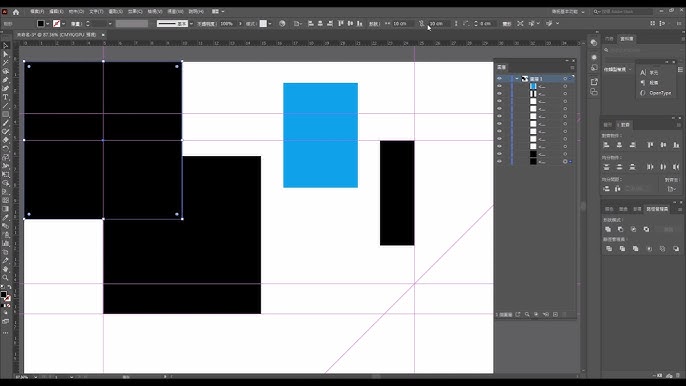The height and width of the screenshot is (386, 686).
Task: Select the Zoom tool in the toolbox
Action: (x=6, y=277)
